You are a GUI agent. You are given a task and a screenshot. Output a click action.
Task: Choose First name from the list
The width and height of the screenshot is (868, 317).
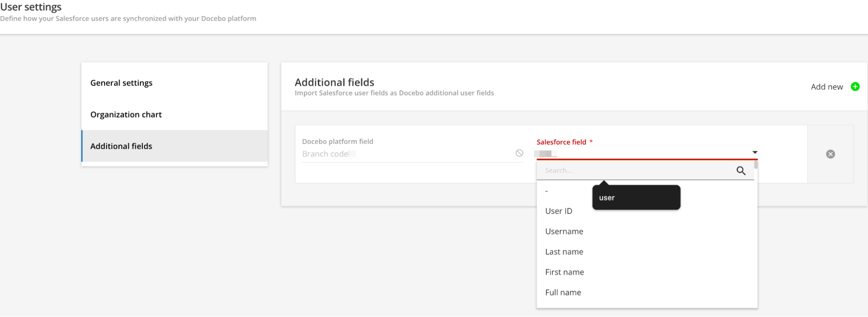pos(647,272)
